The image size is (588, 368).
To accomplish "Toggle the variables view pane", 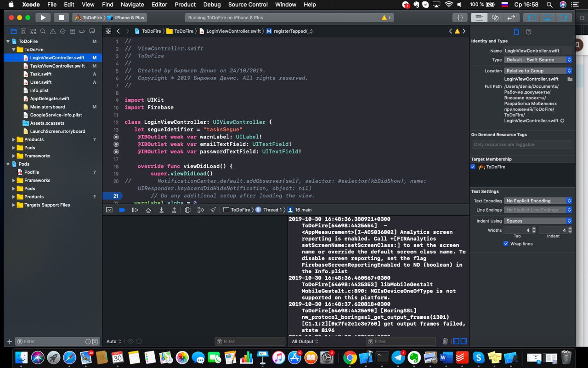I will 456,341.
